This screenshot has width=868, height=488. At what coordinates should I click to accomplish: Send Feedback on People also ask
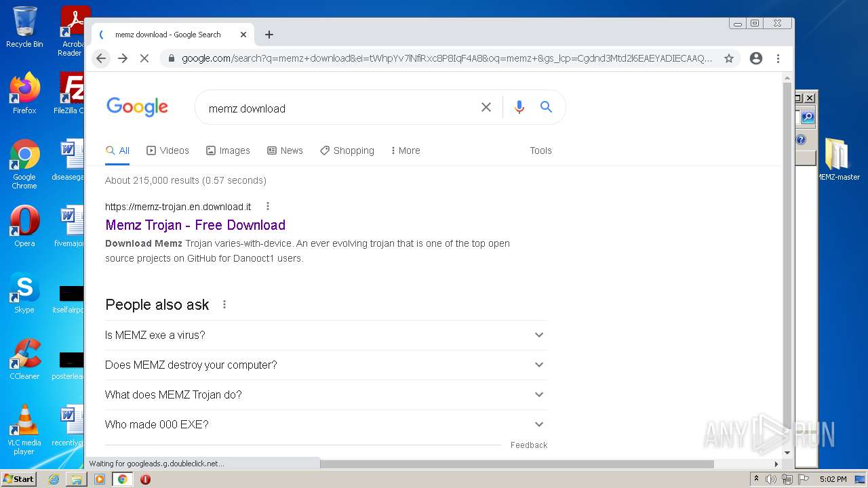pyautogui.click(x=529, y=445)
